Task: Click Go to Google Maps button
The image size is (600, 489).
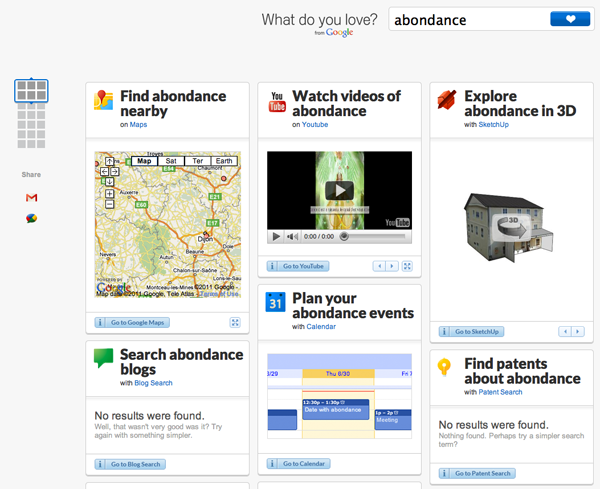Action: [132, 323]
